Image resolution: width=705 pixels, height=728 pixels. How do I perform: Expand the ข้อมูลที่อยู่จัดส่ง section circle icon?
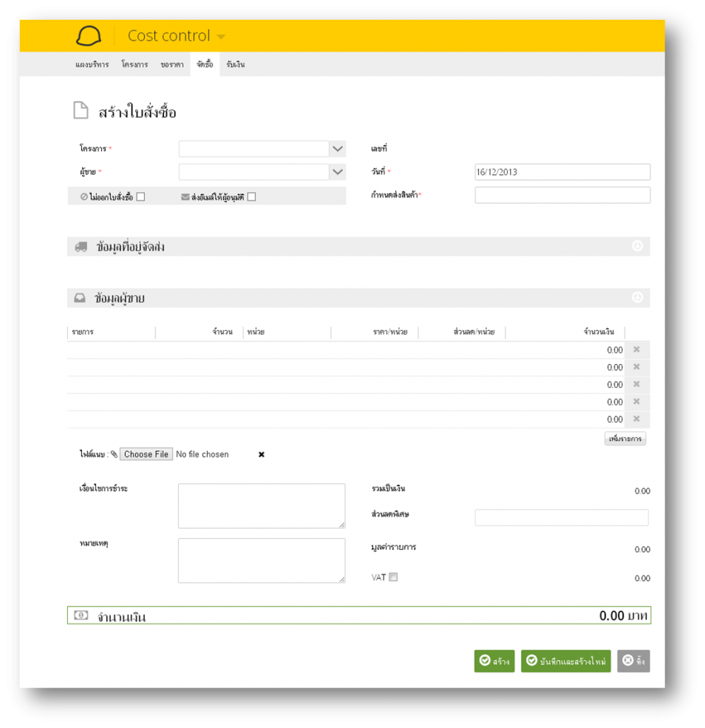637,246
